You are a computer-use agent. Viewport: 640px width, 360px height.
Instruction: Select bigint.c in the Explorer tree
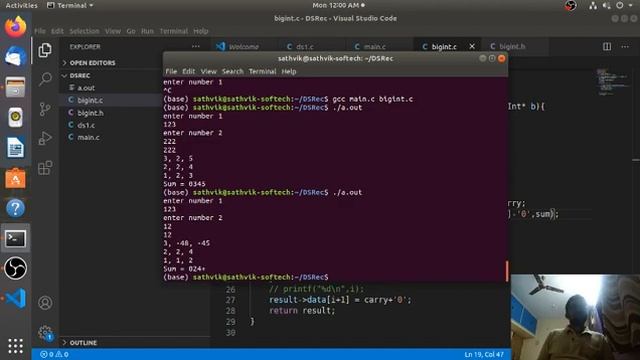click(x=90, y=100)
